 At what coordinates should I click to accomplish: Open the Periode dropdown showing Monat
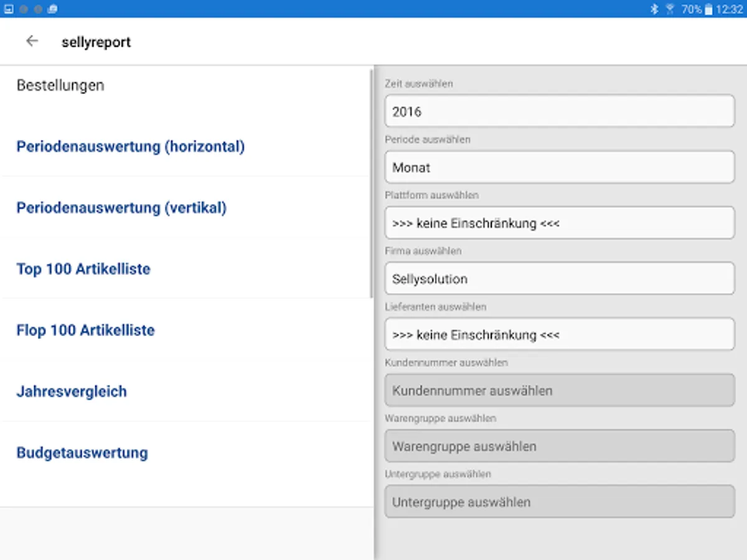click(559, 167)
